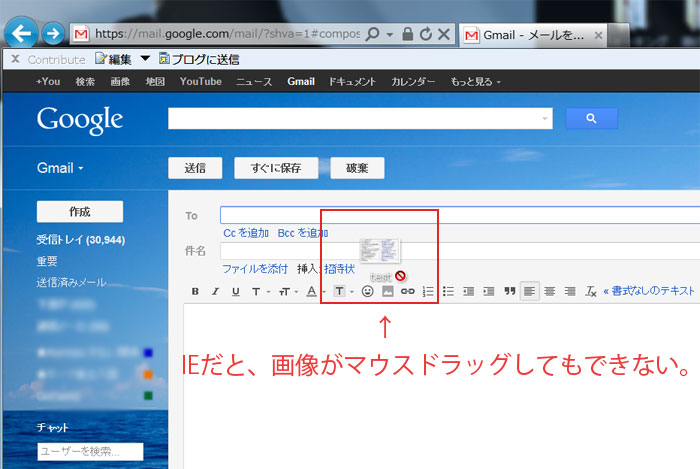
Task: Open ドキュメント in Google top bar
Action: pyautogui.click(x=352, y=82)
